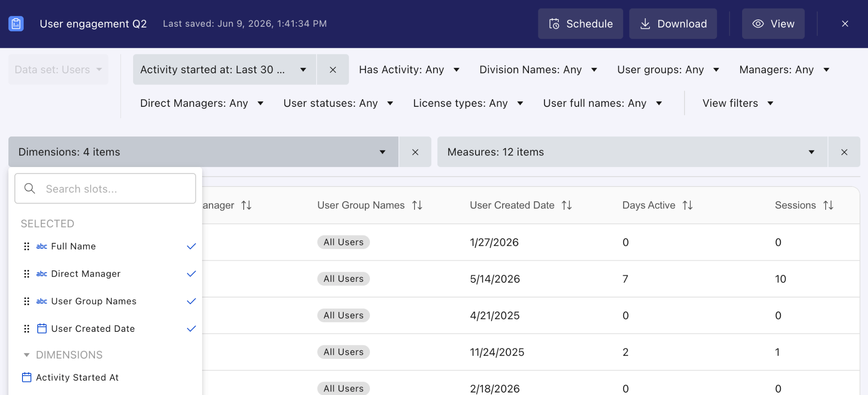Sort by User Group Names column arrows
Image resolution: width=868 pixels, height=395 pixels.
pos(417,206)
